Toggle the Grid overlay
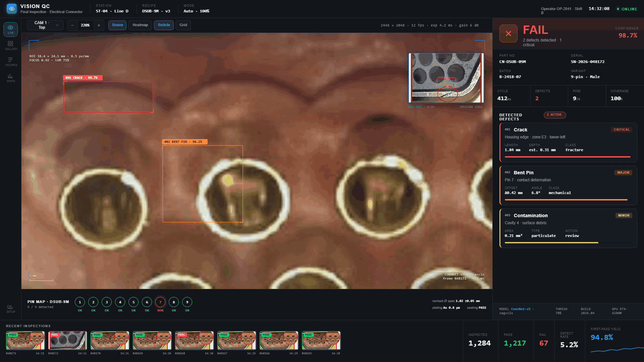644x362 pixels. pos(183,25)
